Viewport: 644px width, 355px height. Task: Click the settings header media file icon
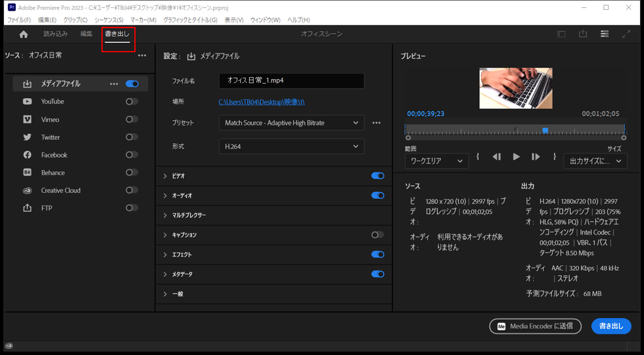coord(191,56)
